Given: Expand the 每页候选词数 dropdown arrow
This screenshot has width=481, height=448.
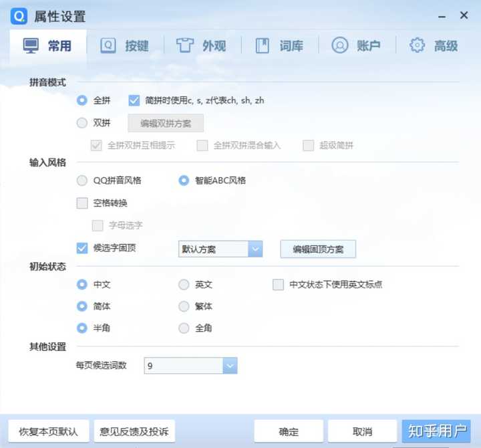Looking at the screenshot, I should 230,366.
